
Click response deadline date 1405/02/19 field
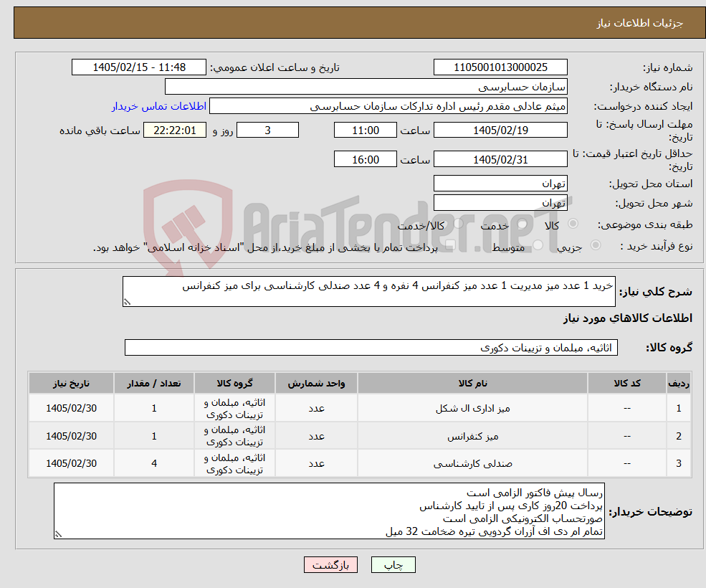click(500, 131)
